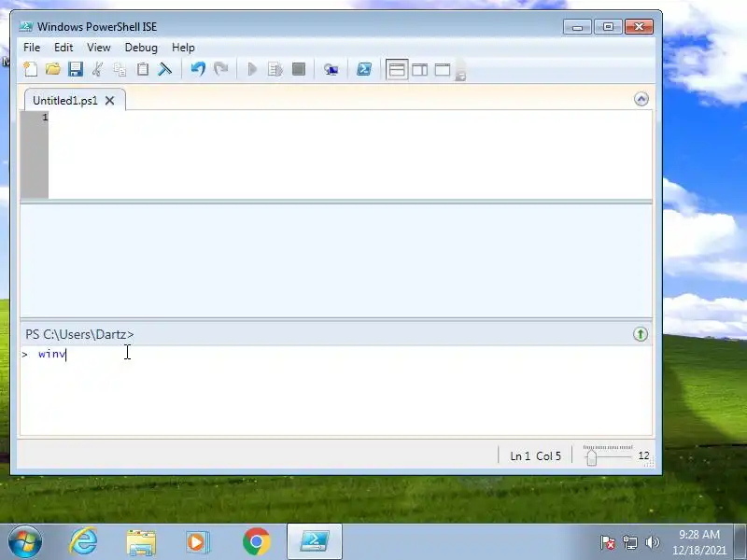
Task: Open a script file with folder icon
Action: tap(53, 69)
